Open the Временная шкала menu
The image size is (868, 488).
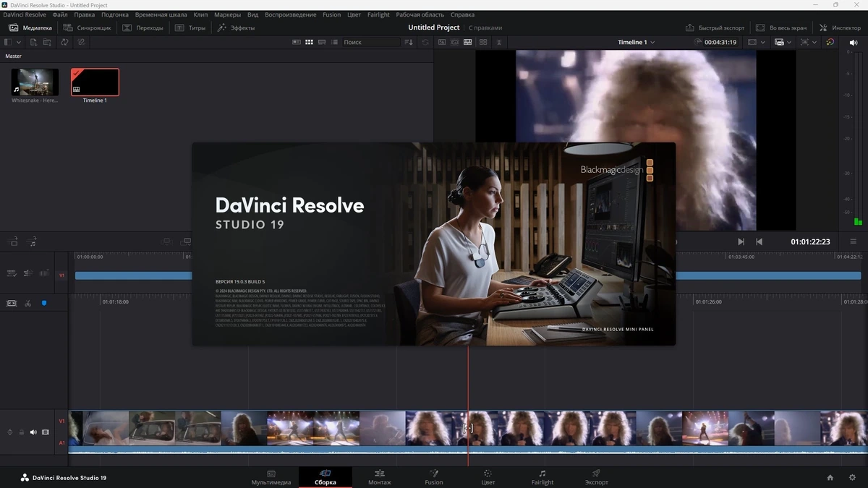click(x=161, y=14)
